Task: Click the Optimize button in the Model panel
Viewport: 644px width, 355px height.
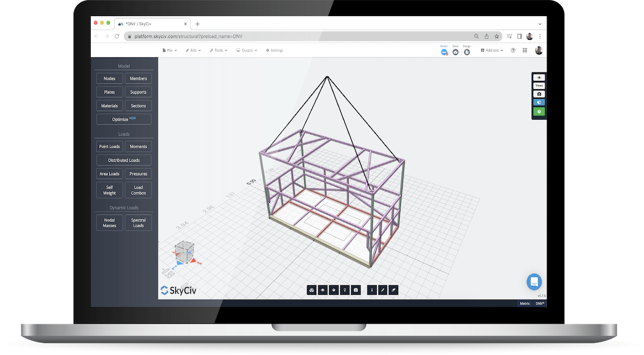Action: click(x=123, y=119)
